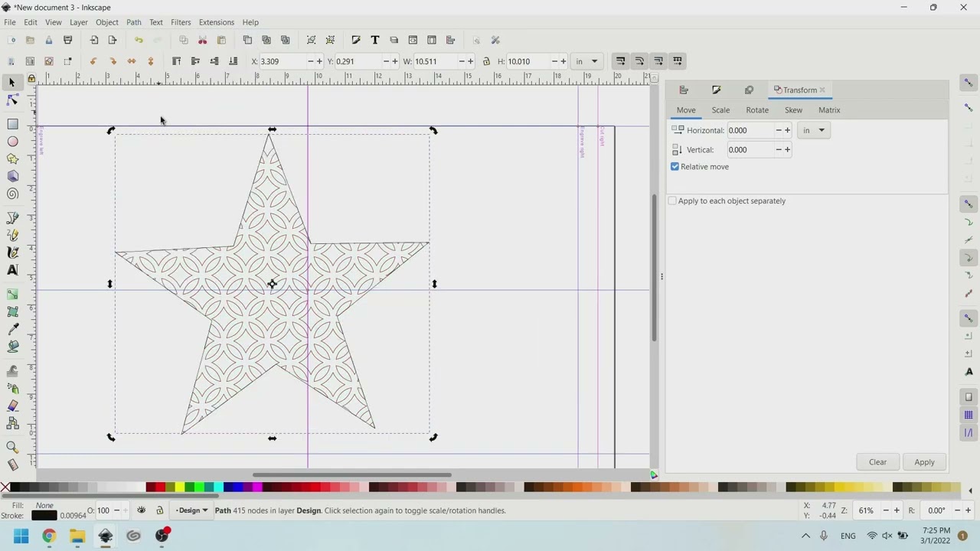Switch to the Matrix tab

click(x=829, y=110)
